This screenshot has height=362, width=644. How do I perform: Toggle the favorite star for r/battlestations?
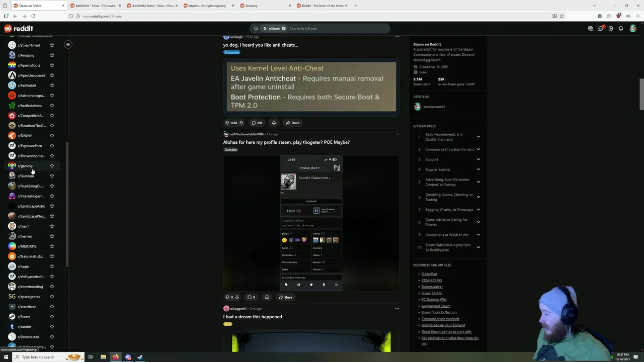pyautogui.click(x=52, y=106)
